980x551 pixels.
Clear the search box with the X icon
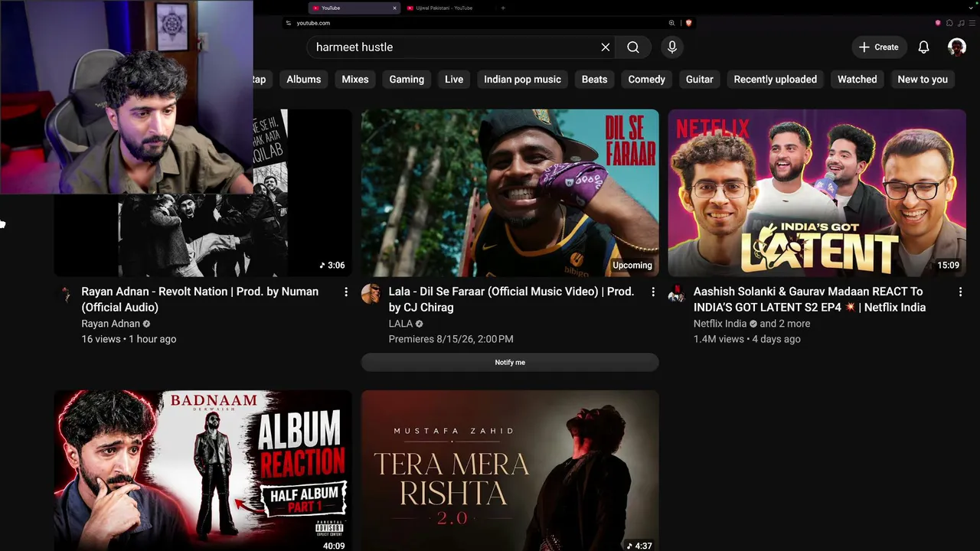point(606,47)
